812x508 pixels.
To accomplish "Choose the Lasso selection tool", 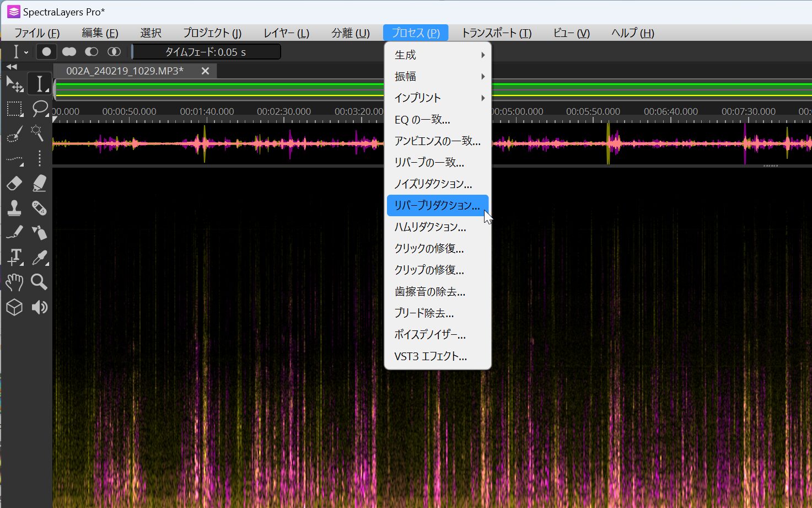I will pyautogui.click(x=40, y=109).
